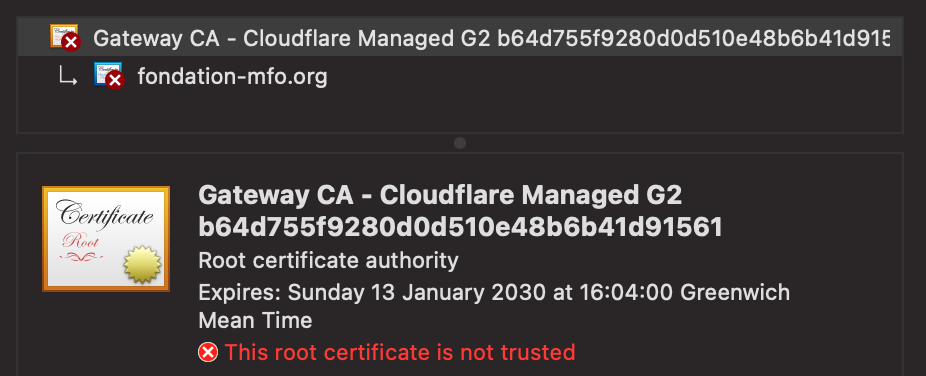926x376 pixels.
Task: Click the large Root certificate image
Action: (x=106, y=238)
